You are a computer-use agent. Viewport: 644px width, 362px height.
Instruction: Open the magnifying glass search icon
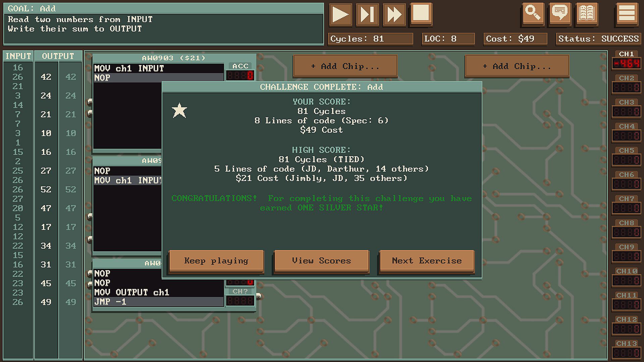(533, 14)
